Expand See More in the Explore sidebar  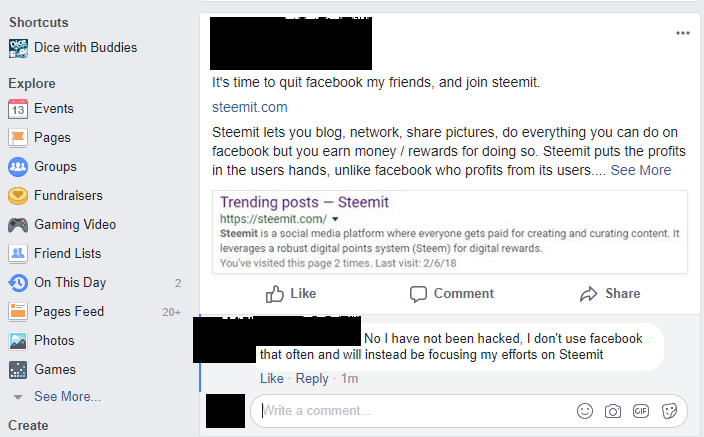(x=67, y=397)
